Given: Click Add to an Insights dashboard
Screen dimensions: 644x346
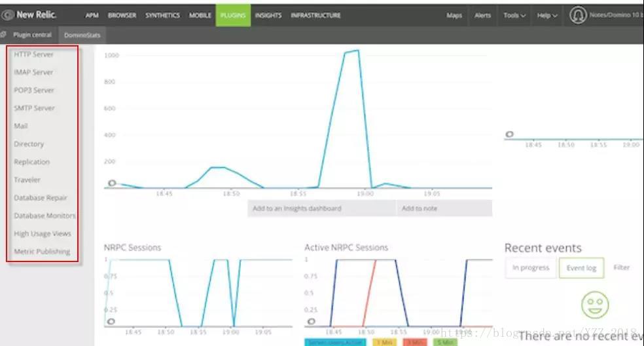Looking at the screenshot, I should click(321, 208).
